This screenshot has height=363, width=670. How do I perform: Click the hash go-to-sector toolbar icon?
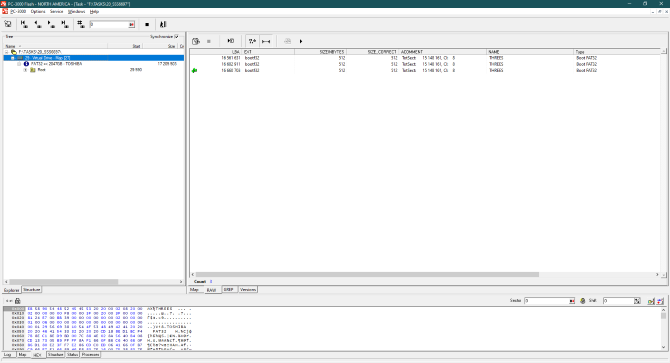click(x=81, y=24)
